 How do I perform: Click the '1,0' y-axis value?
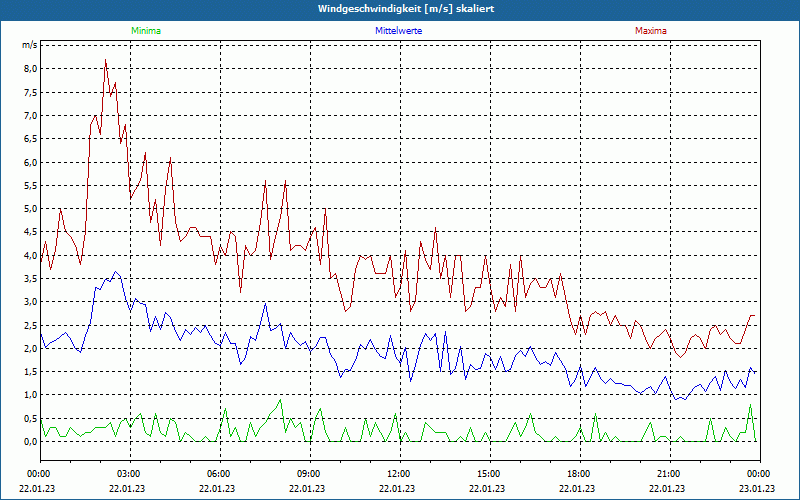[31, 395]
